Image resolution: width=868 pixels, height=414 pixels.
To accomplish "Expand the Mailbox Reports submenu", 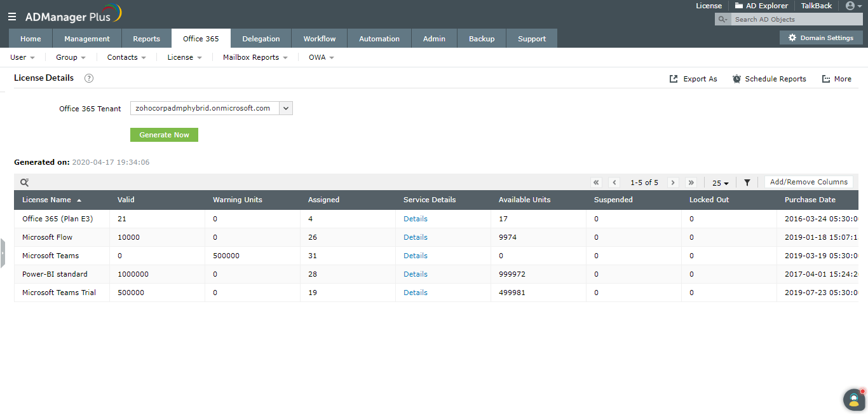I will click(x=255, y=57).
